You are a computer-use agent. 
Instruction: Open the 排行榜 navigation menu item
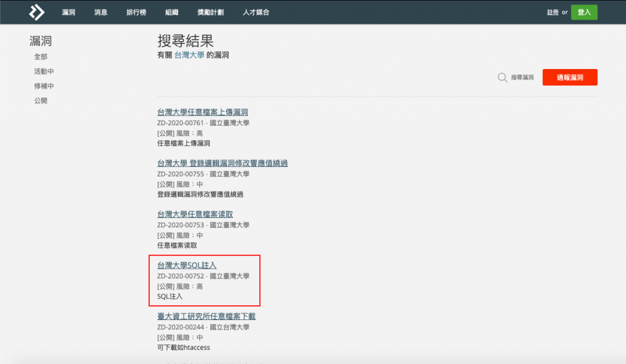click(x=136, y=12)
